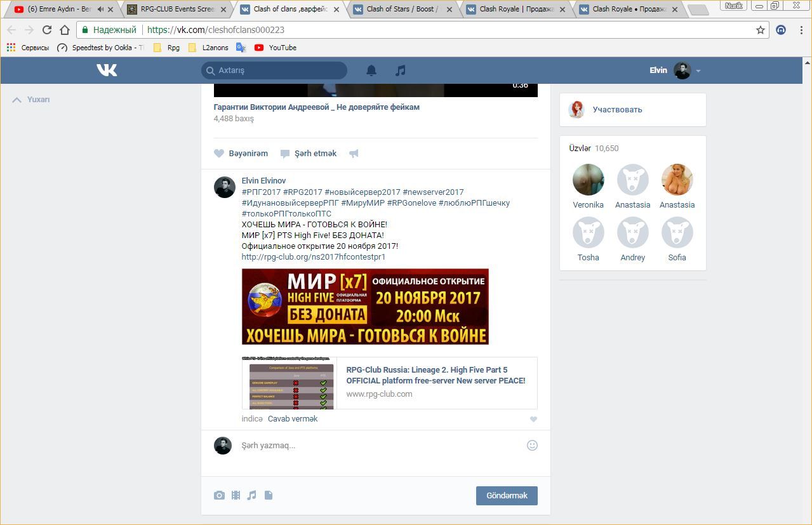The image size is (812, 525).
Task: Open music note icon in header
Action: pyautogui.click(x=400, y=70)
